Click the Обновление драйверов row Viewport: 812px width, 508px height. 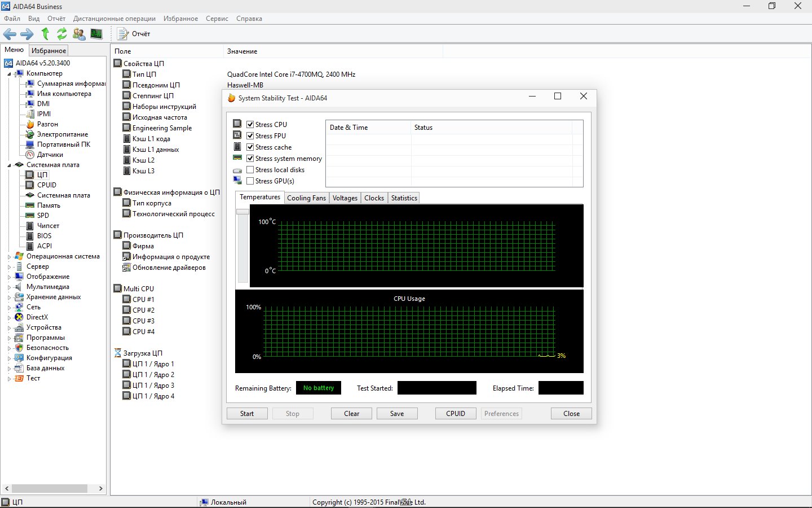coord(169,268)
